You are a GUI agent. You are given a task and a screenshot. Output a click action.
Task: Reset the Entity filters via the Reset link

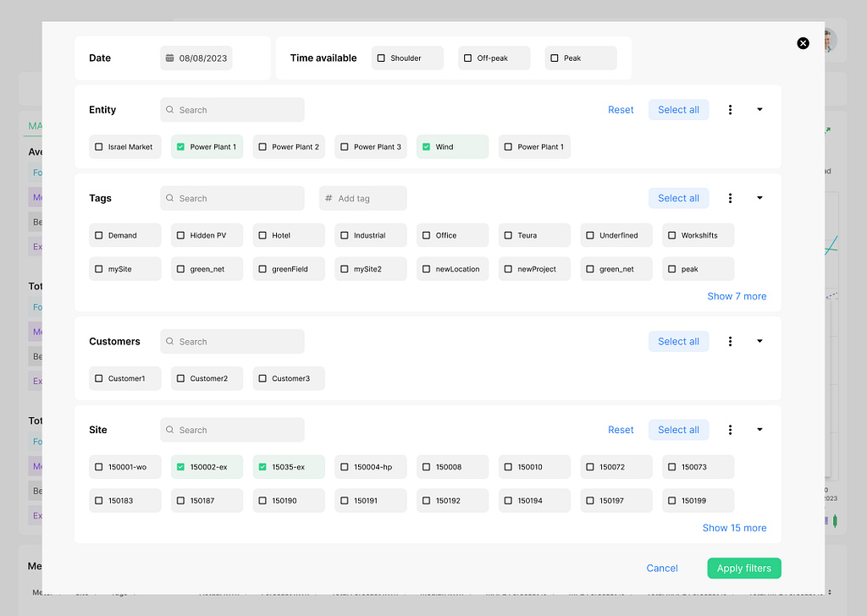[x=621, y=109]
